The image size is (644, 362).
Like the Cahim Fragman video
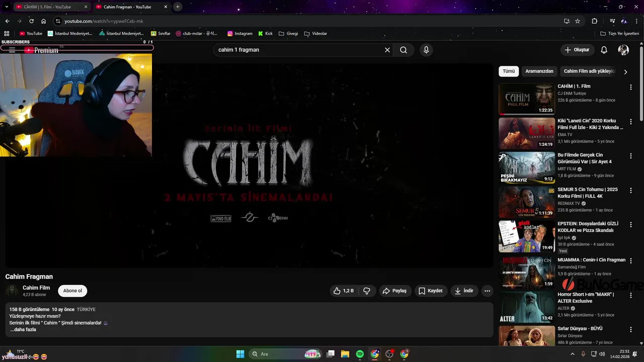click(x=344, y=291)
